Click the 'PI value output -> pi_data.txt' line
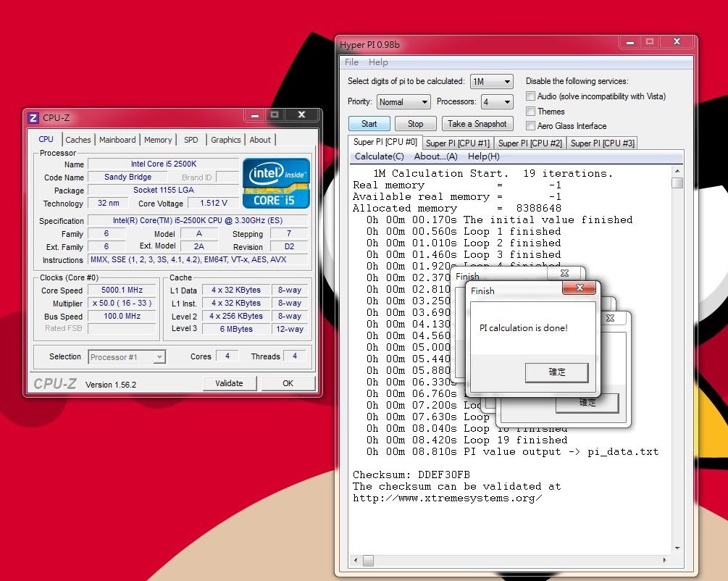The height and width of the screenshot is (581, 728). point(513,452)
